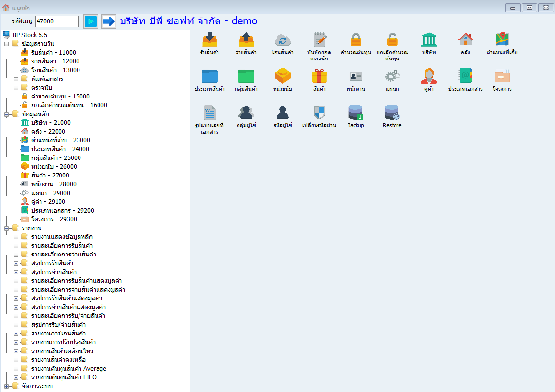The image size is (555, 392).
Task: Select พนักงาน - 28000 tree item
Action: [54, 184]
